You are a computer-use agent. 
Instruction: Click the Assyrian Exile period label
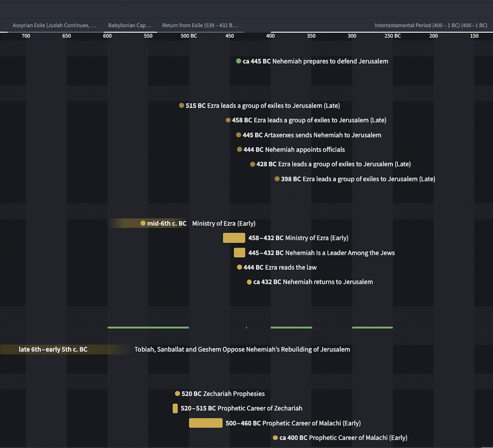[54, 25]
